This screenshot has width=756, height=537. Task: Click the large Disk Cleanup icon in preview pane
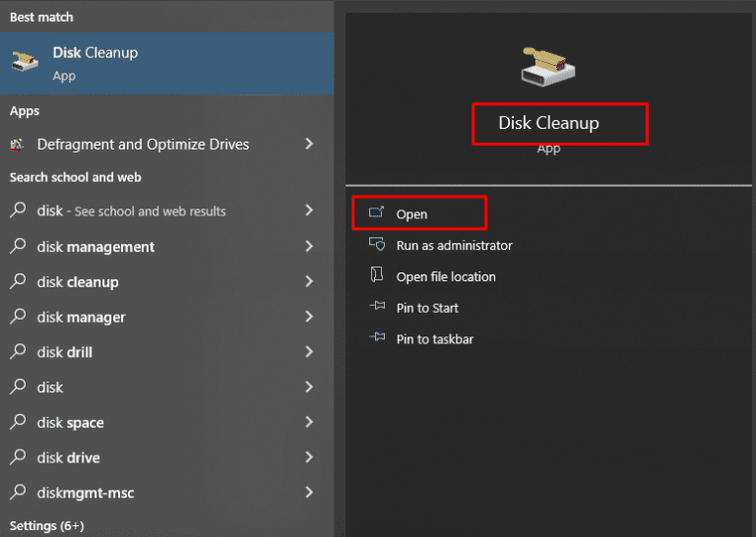tap(548, 67)
